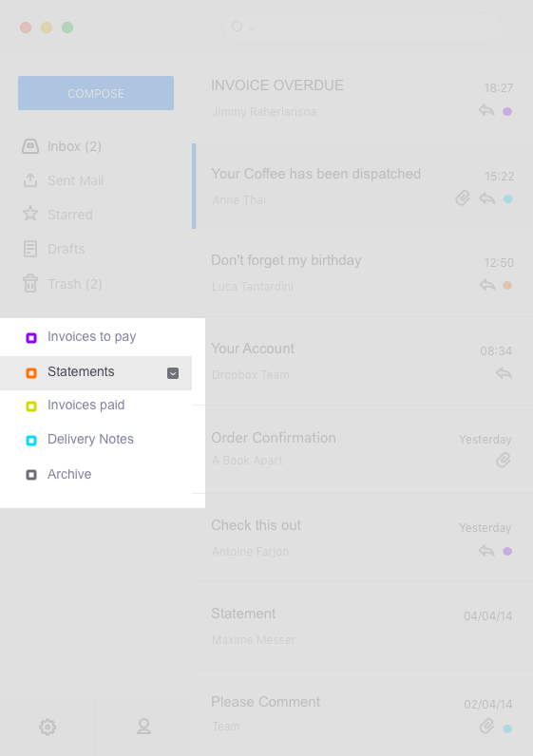Open Your Coffee has been dispatched email
Viewport: 533px width, 756px height.
click(363, 186)
